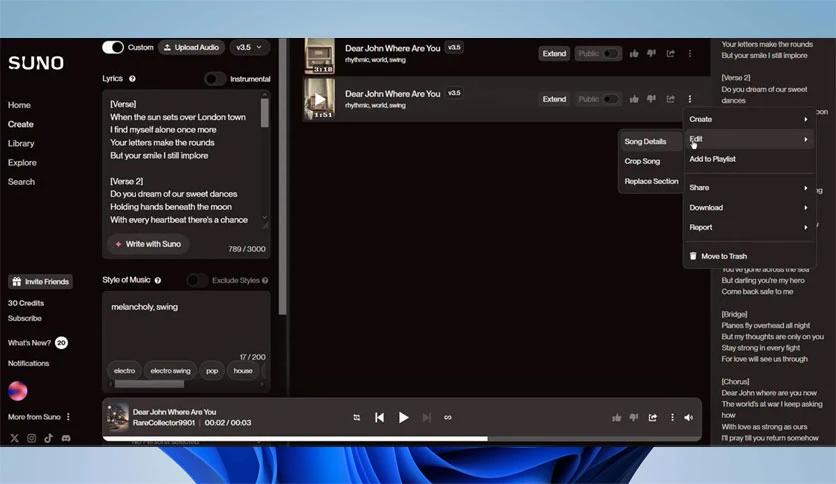Like the 3:18 Dear John song
The image size is (836, 484).
[x=634, y=53]
